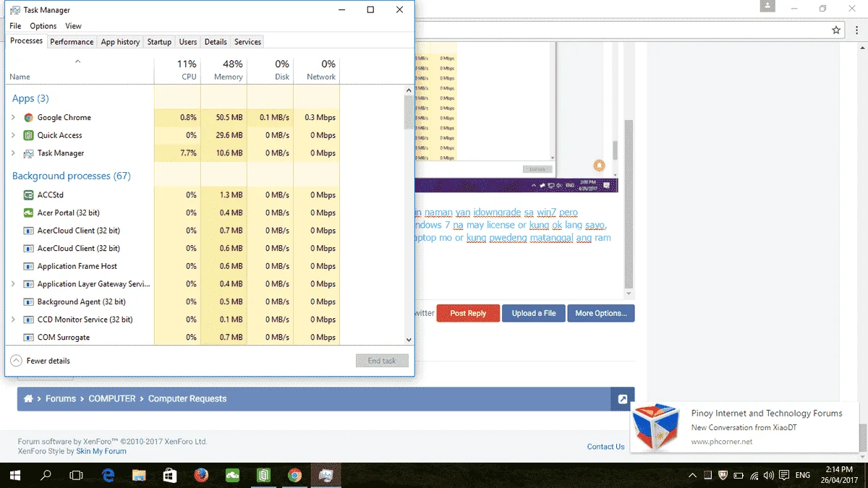Image resolution: width=868 pixels, height=488 pixels.
Task: Expand the Quick Access process row
Action: [13, 135]
